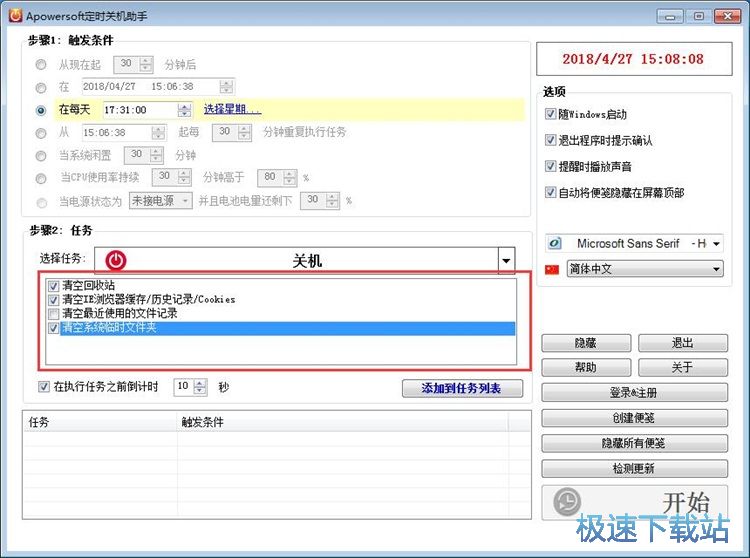
Task: Select the 在每天 radio option
Action: point(41,110)
